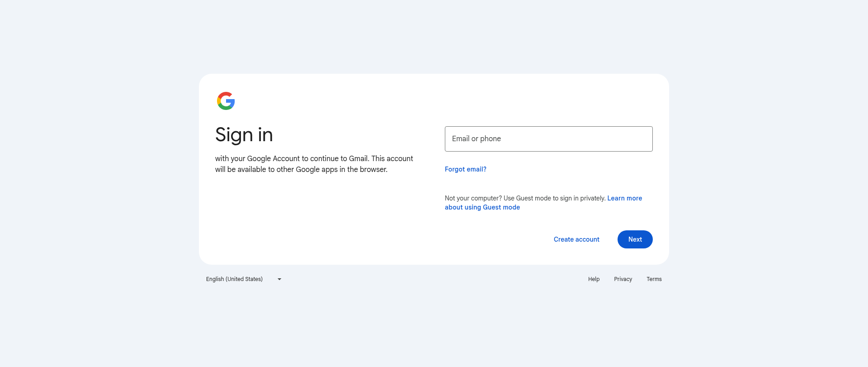Focus the Email or phone field
868x367 pixels.
click(x=548, y=139)
